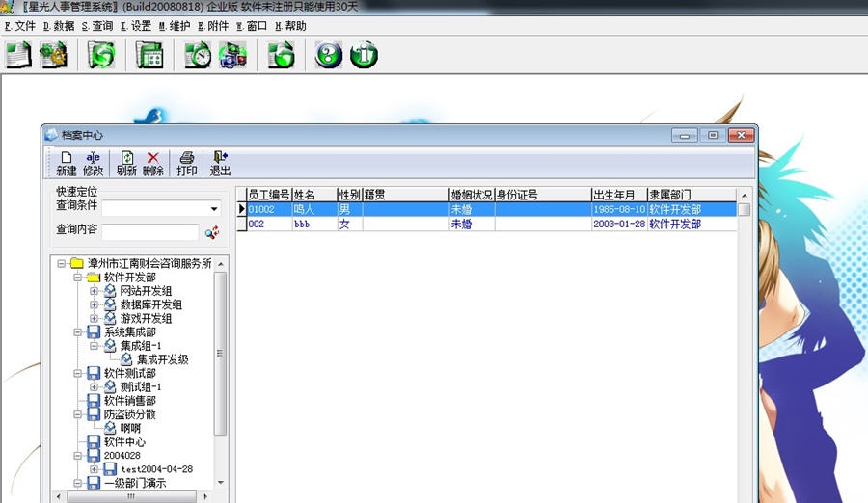Open the 文件 menu
Image resolution: width=868 pixels, height=503 pixels.
pyautogui.click(x=20, y=26)
